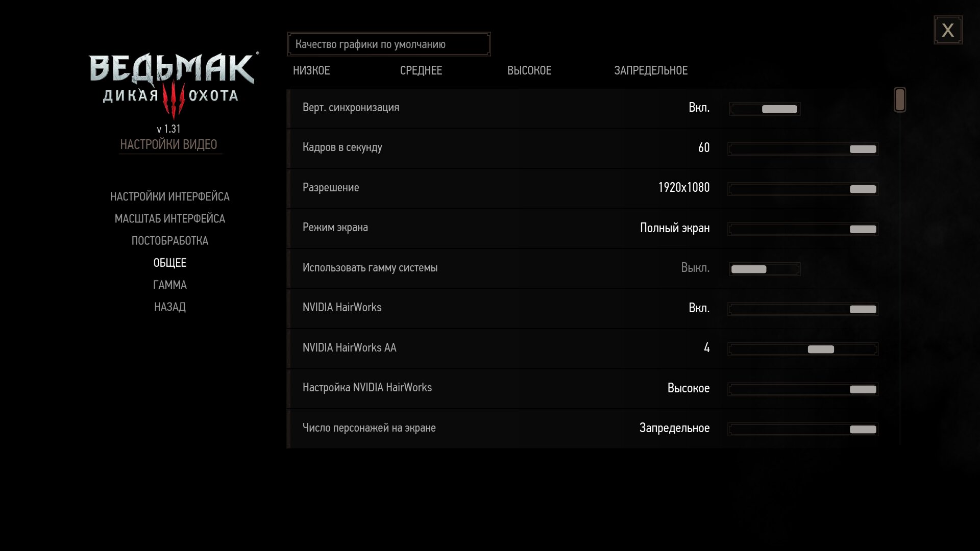Open МАСШТАБ ИНТЕРФЕЙСА menu item
Viewport: 980px width, 551px height.
click(x=170, y=218)
